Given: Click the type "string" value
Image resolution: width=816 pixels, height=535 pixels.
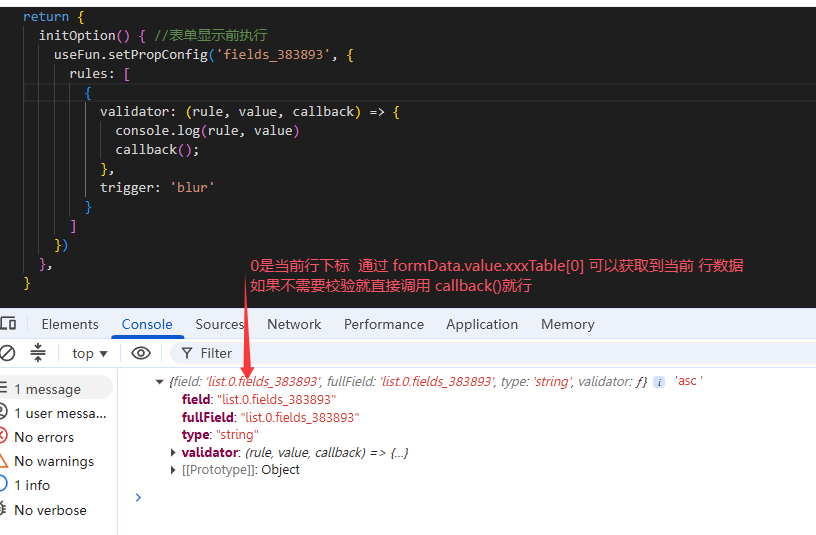Looking at the screenshot, I should pos(237,435).
